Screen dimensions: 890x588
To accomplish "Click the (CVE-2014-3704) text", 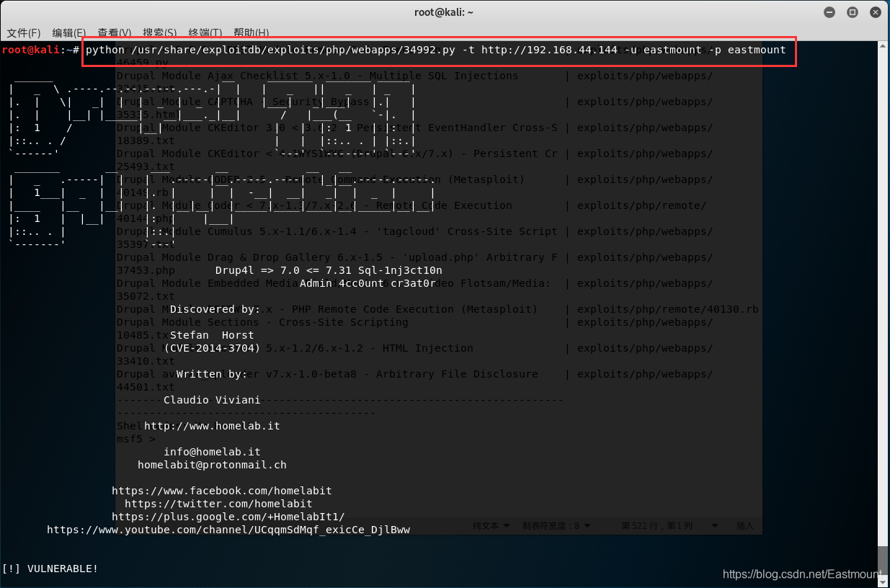I will pos(212,348).
